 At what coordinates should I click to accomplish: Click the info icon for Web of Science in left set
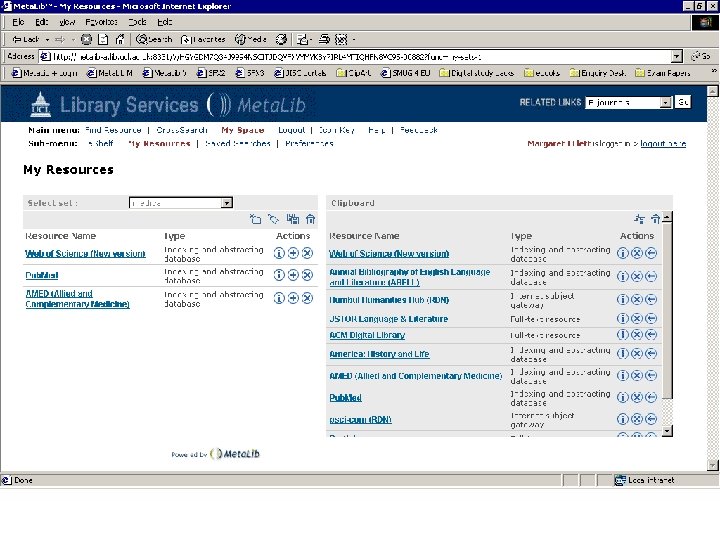pos(279,253)
